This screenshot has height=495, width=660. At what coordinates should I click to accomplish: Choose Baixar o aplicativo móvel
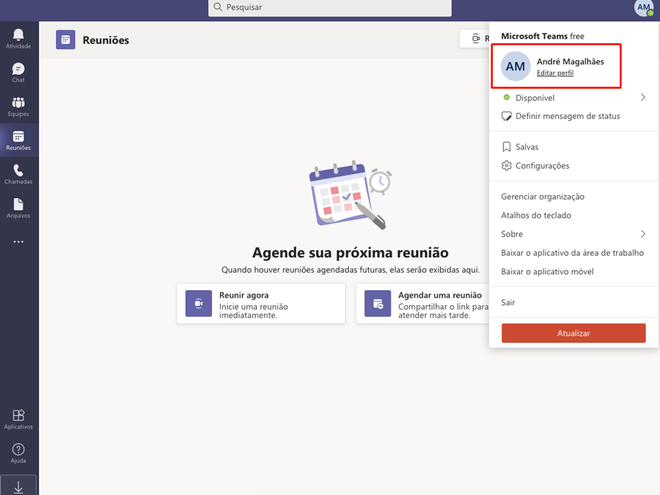[547, 272]
